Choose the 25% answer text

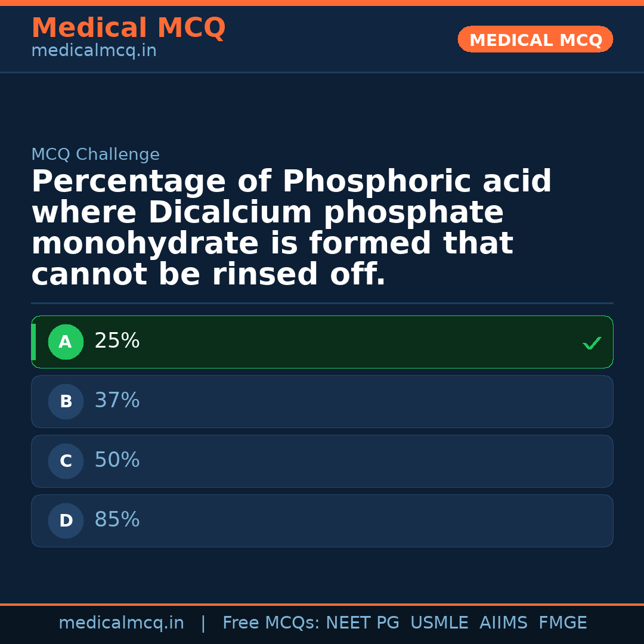[117, 341]
